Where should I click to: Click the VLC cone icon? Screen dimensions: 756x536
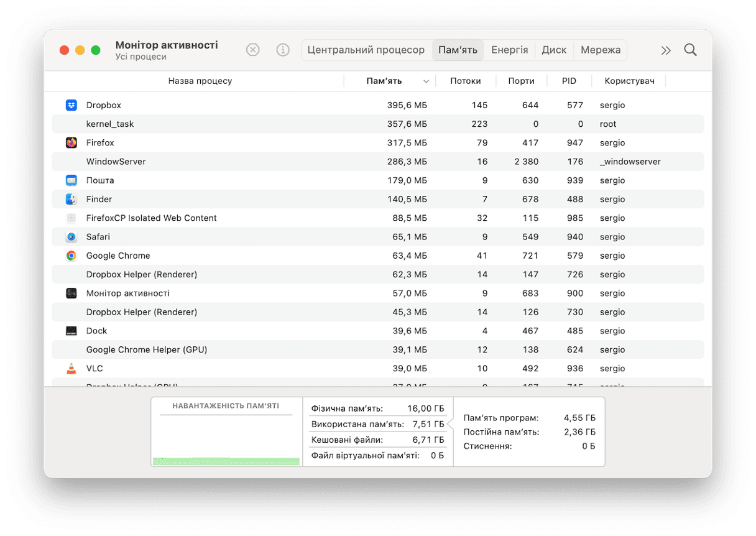coord(71,368)
